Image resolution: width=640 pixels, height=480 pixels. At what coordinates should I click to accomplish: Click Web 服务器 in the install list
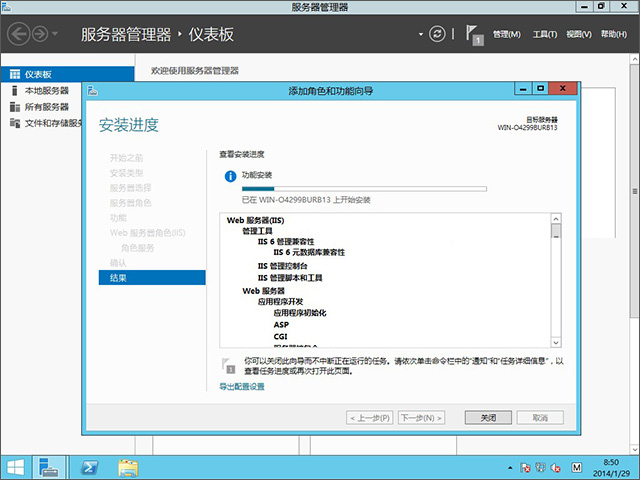pyautogui.click(x=263, y=291)
